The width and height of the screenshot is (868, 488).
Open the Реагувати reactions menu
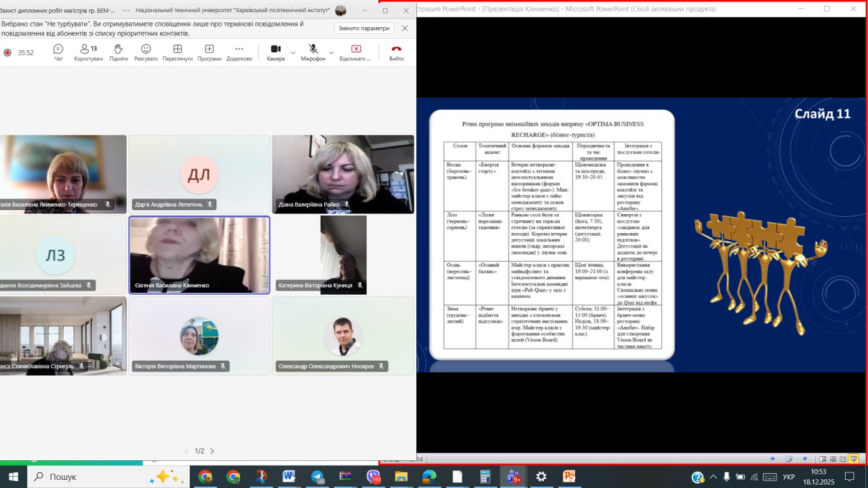click(x=146, y=52)
